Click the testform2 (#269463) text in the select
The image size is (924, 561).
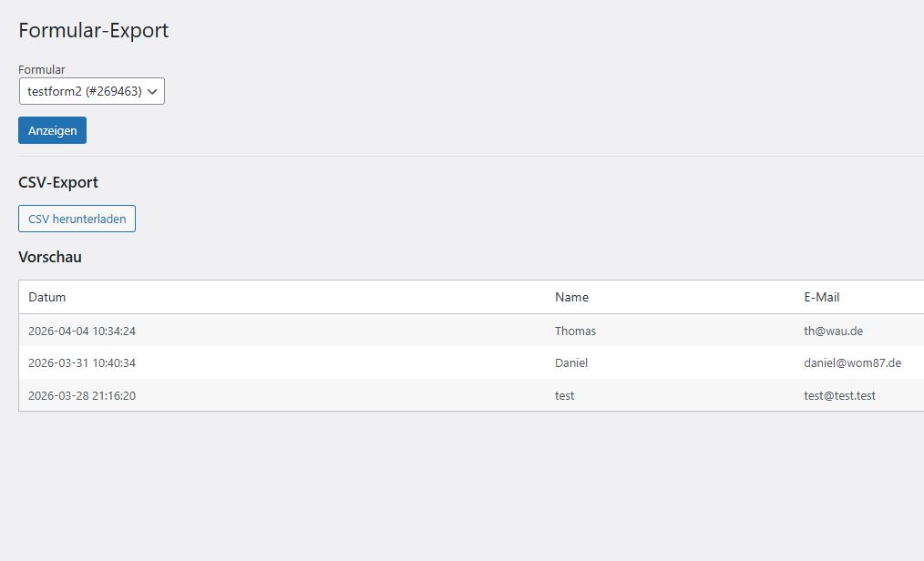pos(84,91)
